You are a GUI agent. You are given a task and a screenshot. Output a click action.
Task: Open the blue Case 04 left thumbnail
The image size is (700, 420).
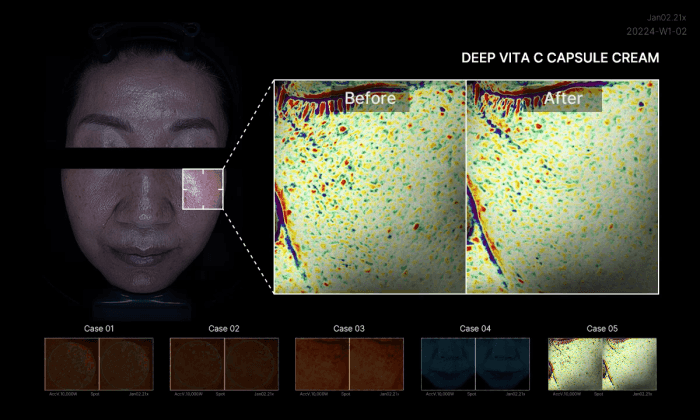pyautogui.click(x=448, y=359)
